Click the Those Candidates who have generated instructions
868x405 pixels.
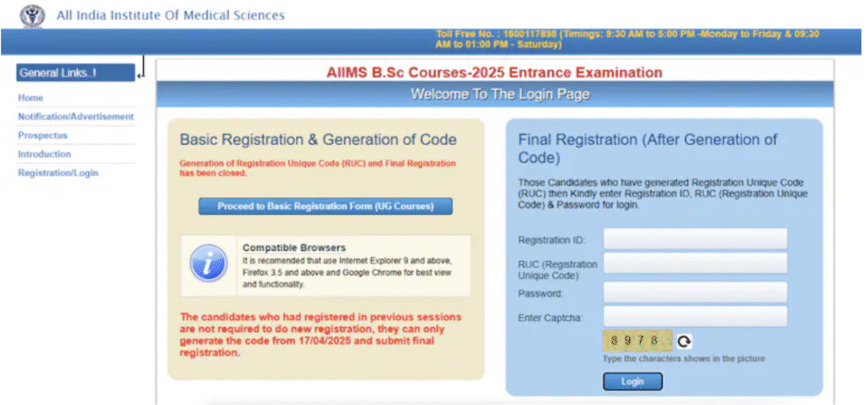(663, 193)
